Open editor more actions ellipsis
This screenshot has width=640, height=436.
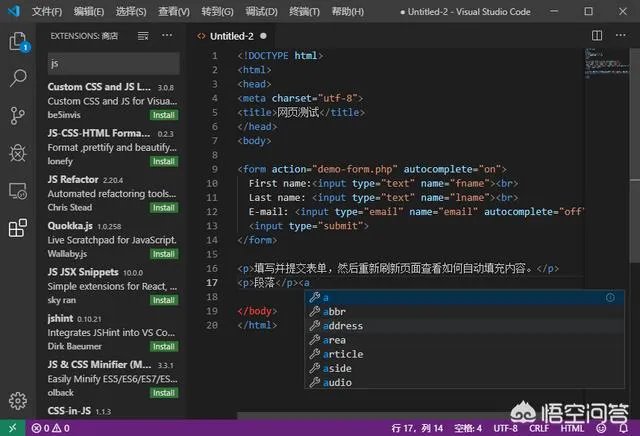(620, 36)
